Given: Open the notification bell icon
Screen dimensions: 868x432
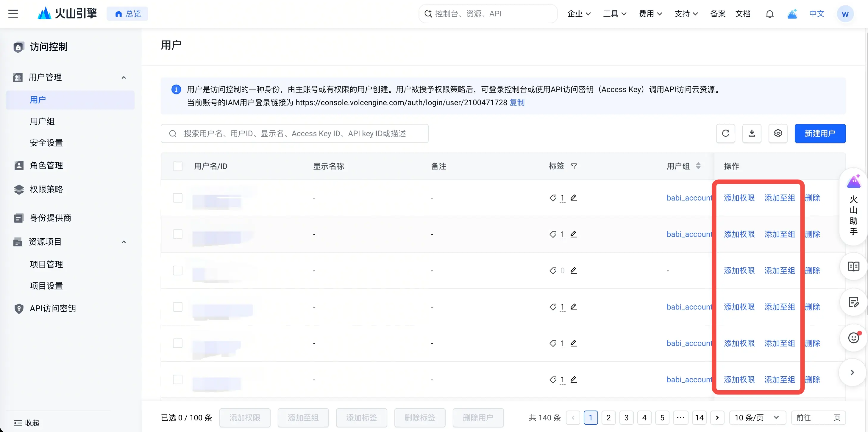Looking at the screenshot, I should point(769,14).
